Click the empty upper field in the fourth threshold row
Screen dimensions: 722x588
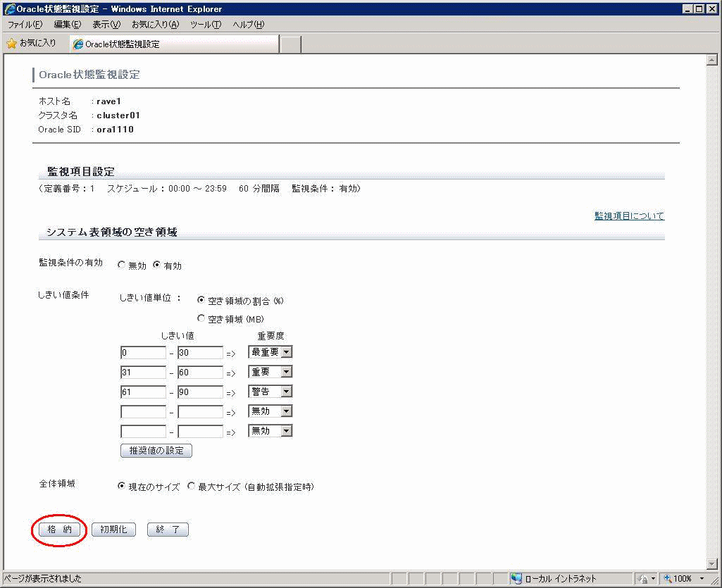[x=200, y=412]
